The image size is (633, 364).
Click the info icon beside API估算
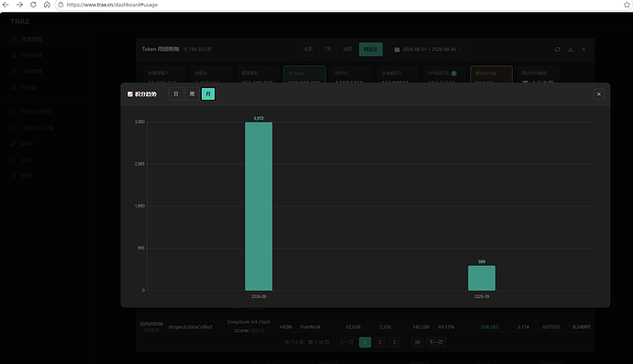point(454,73)
